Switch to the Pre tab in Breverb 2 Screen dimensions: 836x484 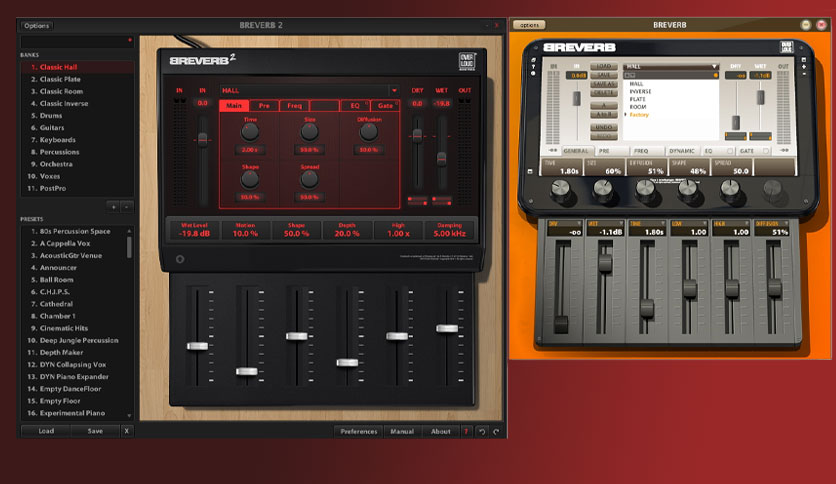[x=264, y=106]
